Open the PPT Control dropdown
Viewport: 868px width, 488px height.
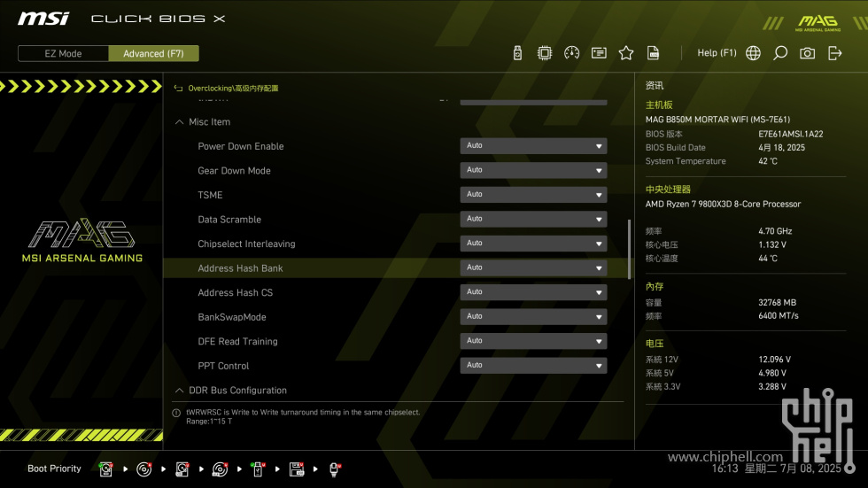[533, 365]
